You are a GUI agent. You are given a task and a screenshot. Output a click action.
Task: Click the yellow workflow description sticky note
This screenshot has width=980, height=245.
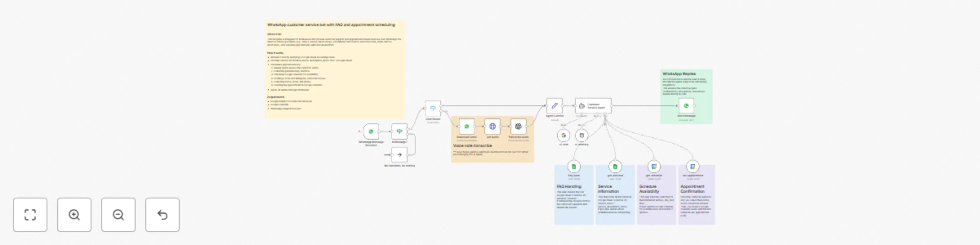(335, 69)
